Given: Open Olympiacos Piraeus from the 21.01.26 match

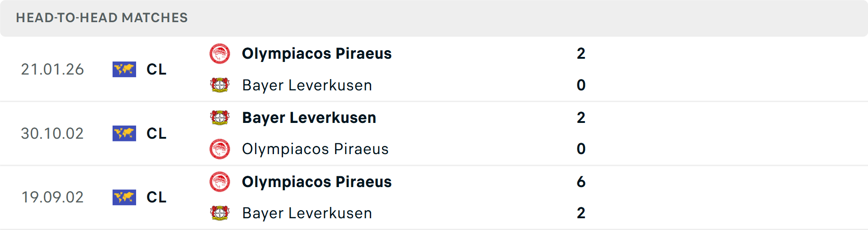Looking at the screenshot, I should (x=316, y=54).
